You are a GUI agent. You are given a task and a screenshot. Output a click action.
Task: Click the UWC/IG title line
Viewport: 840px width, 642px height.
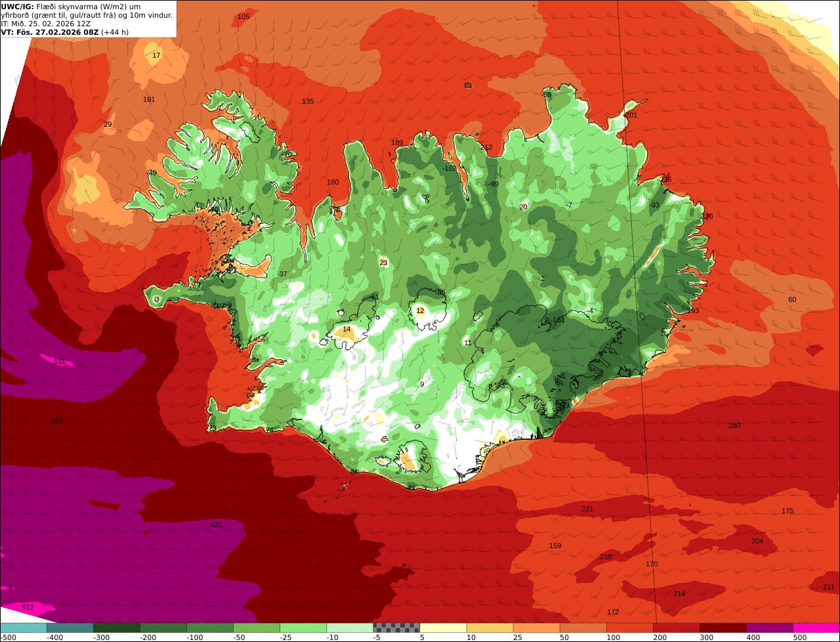71,7
